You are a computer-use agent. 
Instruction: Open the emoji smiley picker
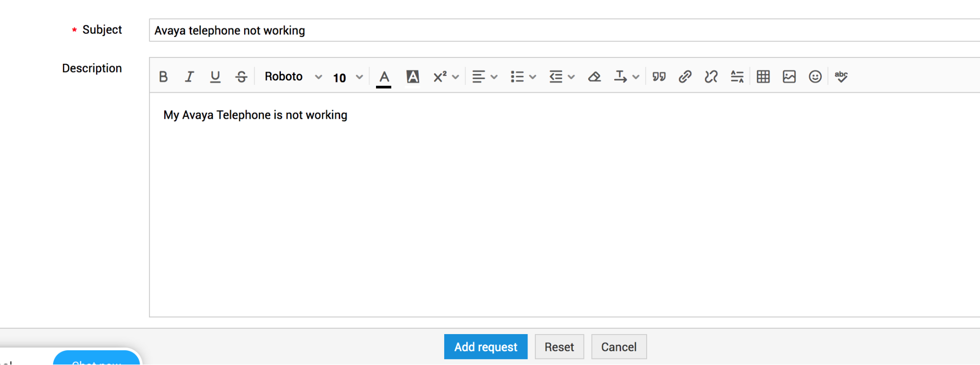pyautogui.click(x=815, y=77)
